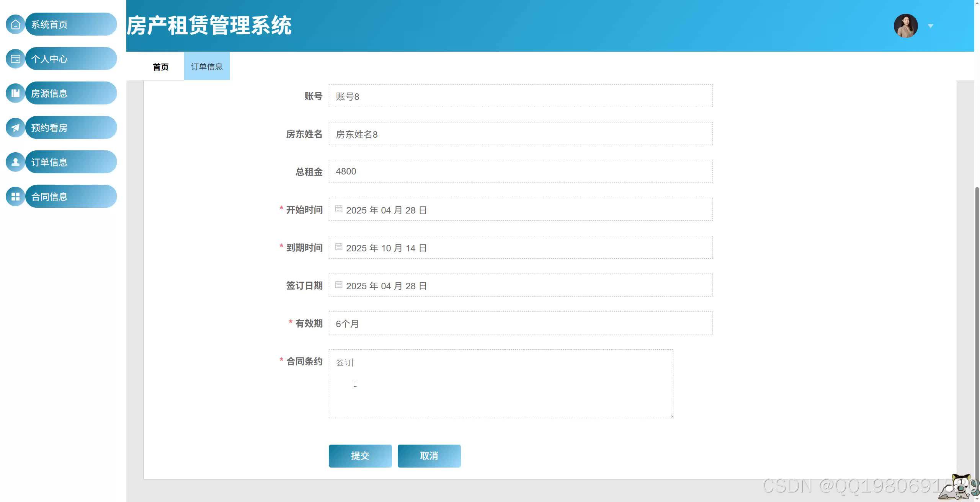Open 个人中心 via its sidebar icon

point(15,59)
